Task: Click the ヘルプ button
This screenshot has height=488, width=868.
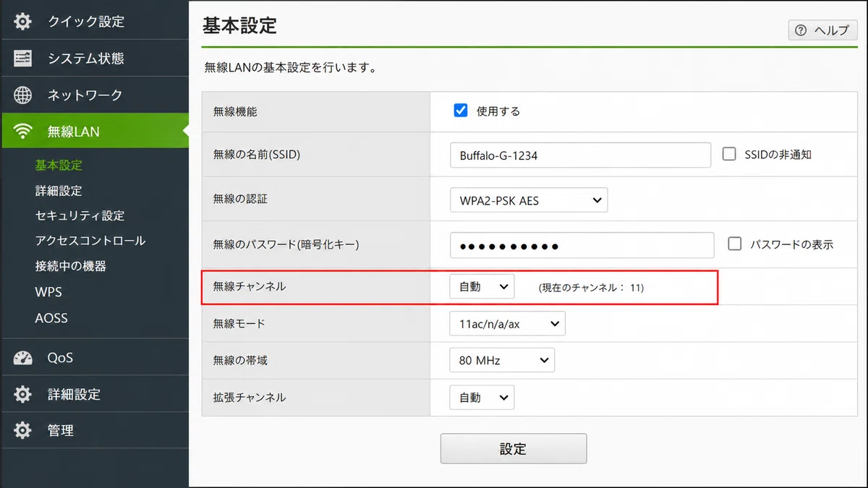Action: 822,30
